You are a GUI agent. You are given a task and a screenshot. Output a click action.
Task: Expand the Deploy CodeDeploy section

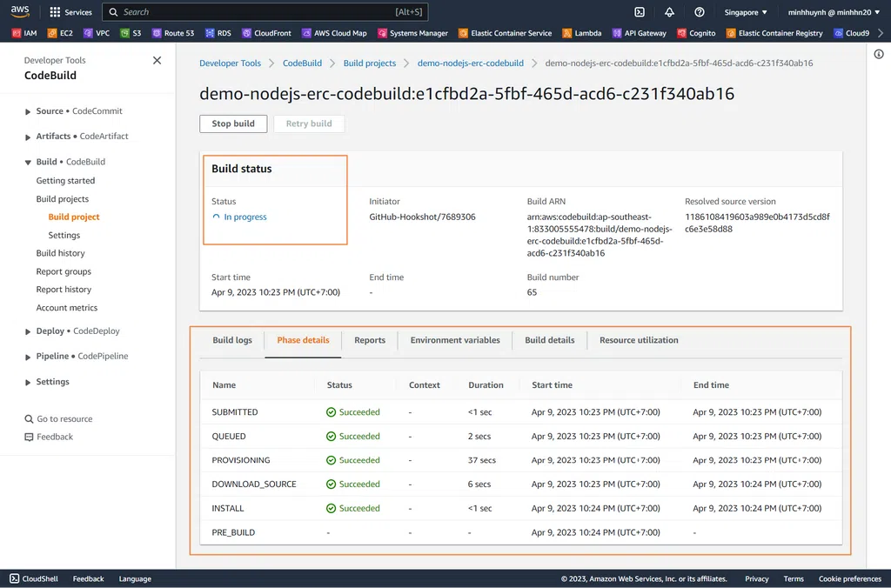coord(27,331)
